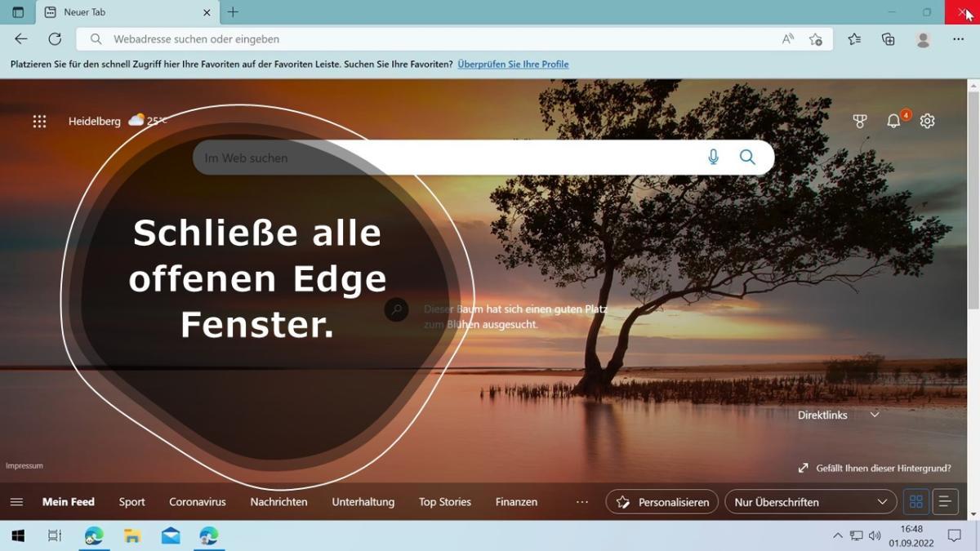The height and width of the screenshot is (551, 980).
Task: Open the Nur Überschriften dropdown
Action: point(809,502)
